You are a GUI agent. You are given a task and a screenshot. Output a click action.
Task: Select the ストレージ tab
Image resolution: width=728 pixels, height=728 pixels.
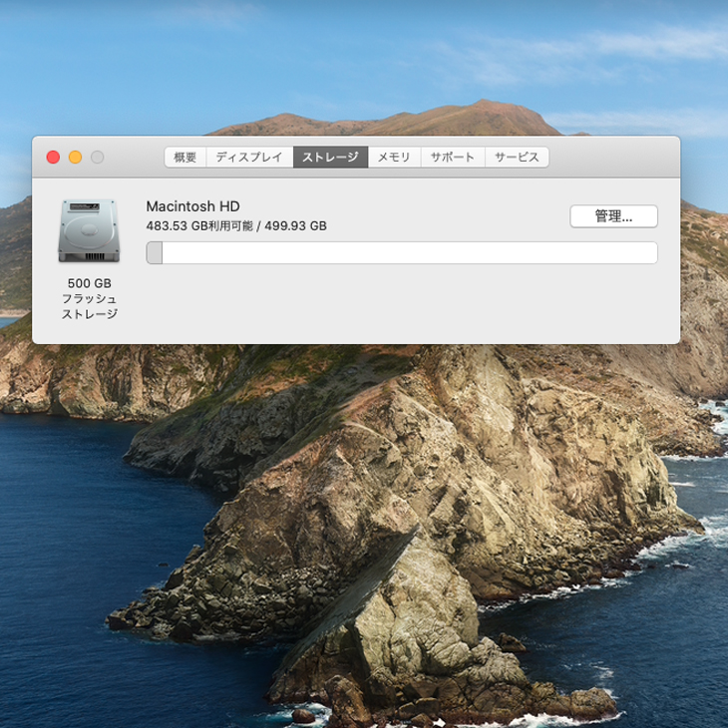coord(330,157)
